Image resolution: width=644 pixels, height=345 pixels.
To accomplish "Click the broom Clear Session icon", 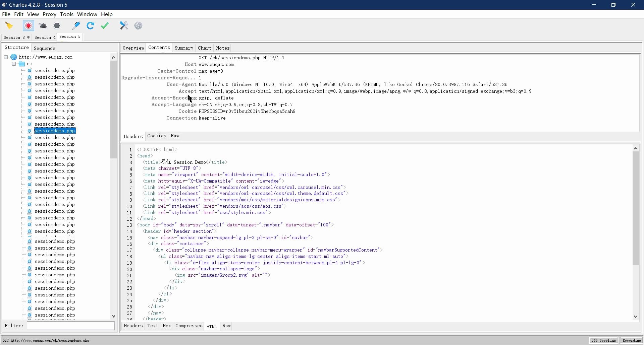I will (9, 26).
